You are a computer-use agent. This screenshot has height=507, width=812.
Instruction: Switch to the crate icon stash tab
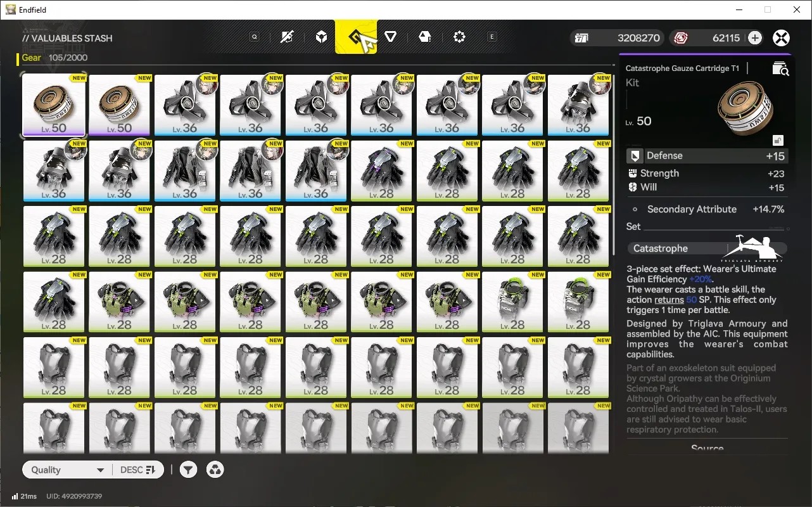pyautogui.click(x=425, y=37)
